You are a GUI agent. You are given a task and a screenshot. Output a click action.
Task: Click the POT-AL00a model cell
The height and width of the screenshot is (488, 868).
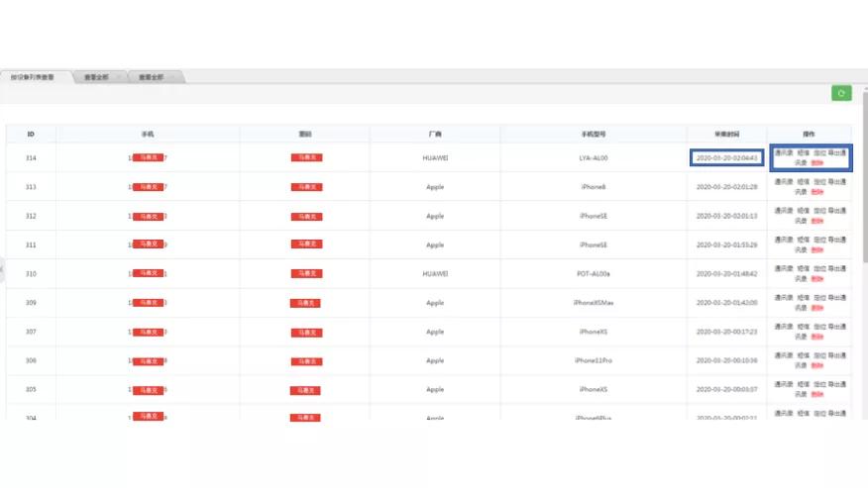pyautogui.click(x=594, y=274)
